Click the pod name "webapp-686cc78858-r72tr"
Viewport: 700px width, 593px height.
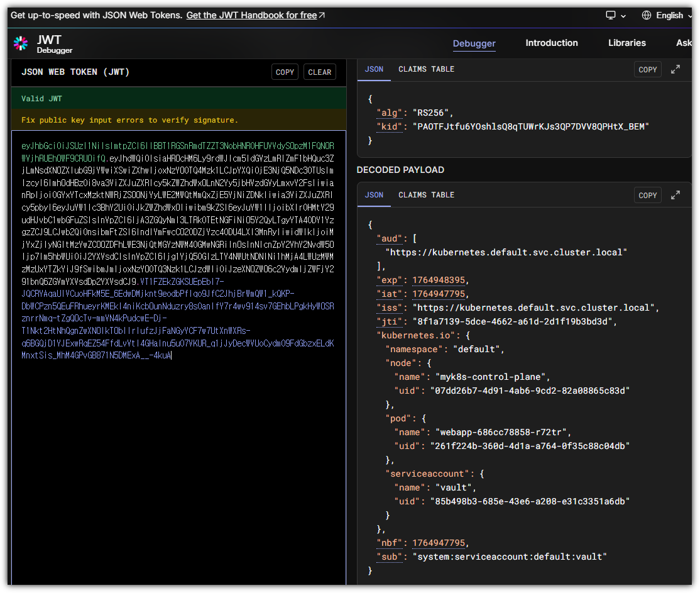[x=501, y=433]
